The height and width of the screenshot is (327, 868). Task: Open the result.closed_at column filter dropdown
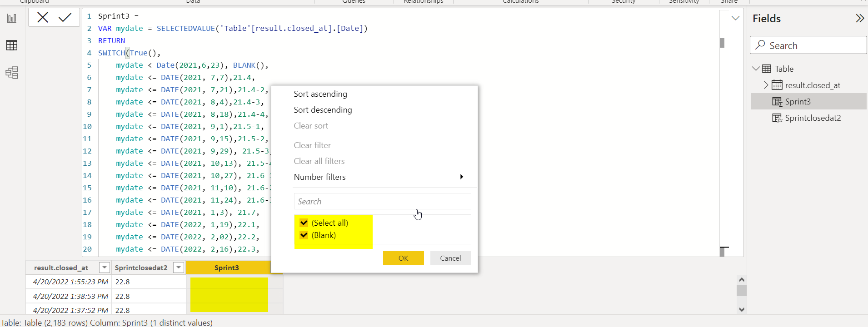[x=105, y=268]
